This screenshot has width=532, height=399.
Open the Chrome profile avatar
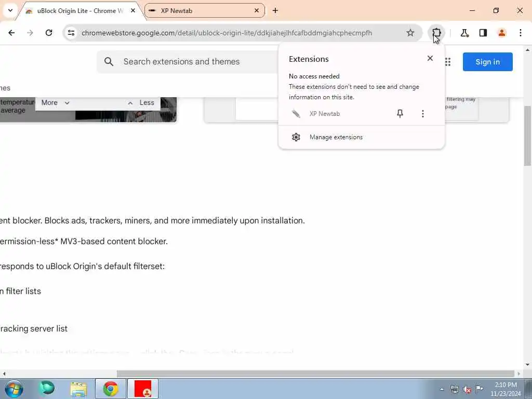[501, 33]
